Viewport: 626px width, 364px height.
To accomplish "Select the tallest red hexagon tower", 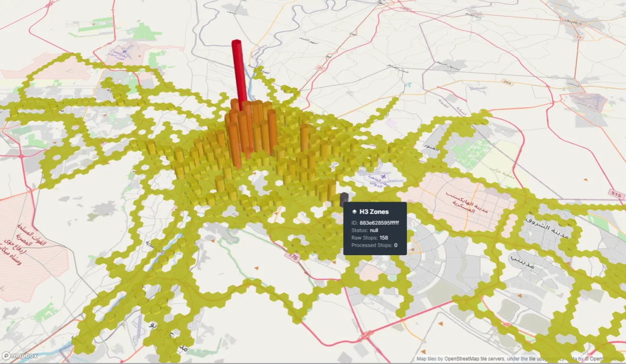I will [237, 65].
